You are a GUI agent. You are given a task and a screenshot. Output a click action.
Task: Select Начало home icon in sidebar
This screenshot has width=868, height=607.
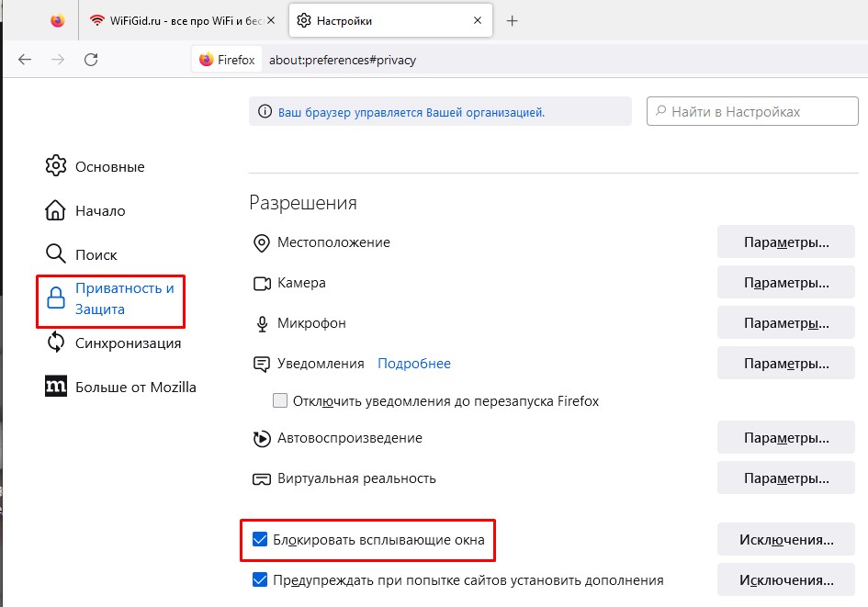pos(56,210)
